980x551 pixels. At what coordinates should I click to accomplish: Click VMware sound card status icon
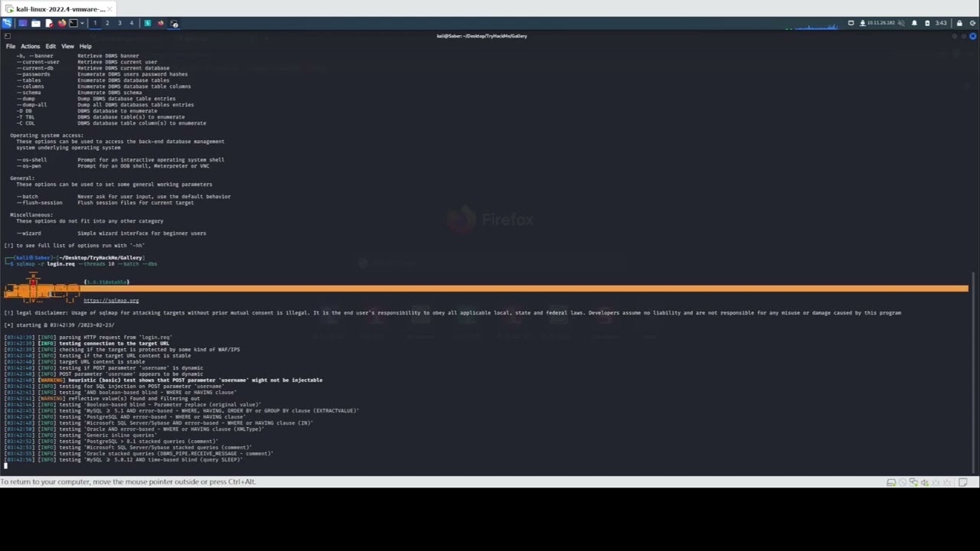pos(925,482)
